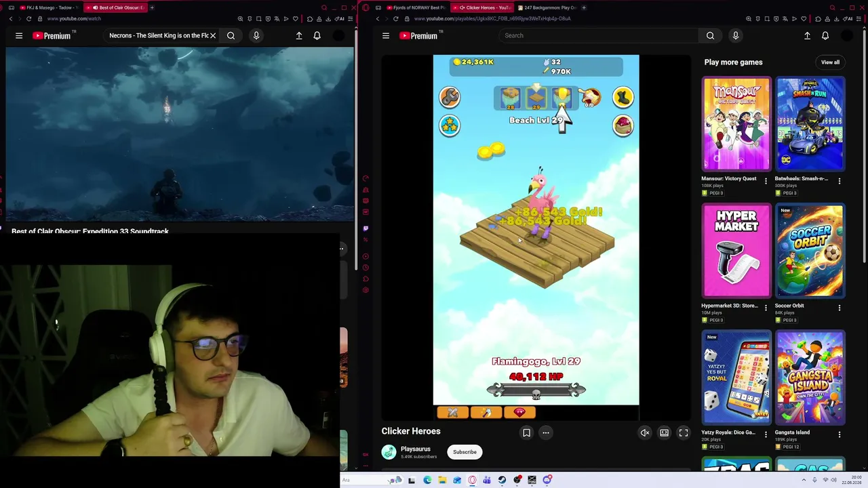The height and width of the screenshot is (488, 868).
Task: Click the address bar in left browser window
Action: pos(136,18)
